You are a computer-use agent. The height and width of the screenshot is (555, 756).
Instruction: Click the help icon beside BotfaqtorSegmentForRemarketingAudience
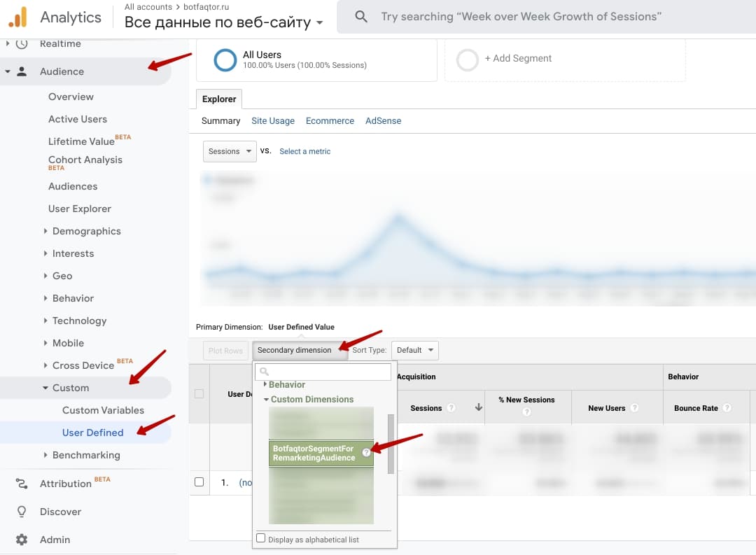tap(367, 452)
